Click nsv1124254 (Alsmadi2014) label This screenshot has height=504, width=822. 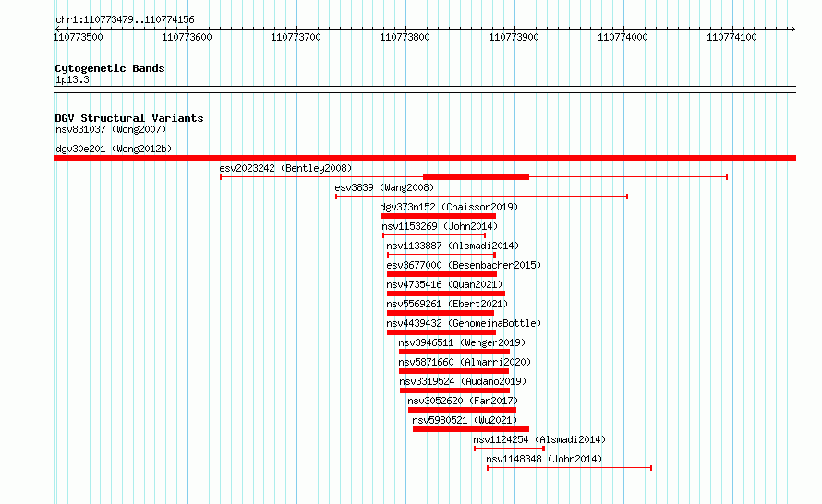(x=539, y=439)
